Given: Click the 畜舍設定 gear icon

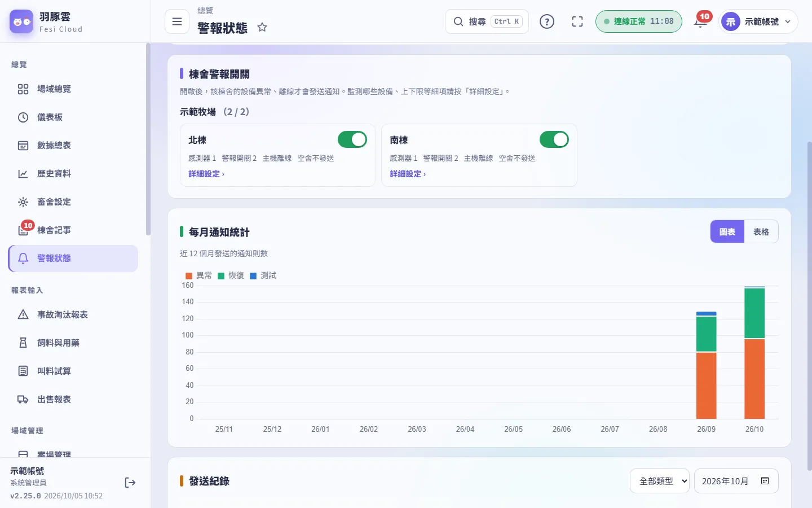Looking at the screenshot, I should 23,202.
